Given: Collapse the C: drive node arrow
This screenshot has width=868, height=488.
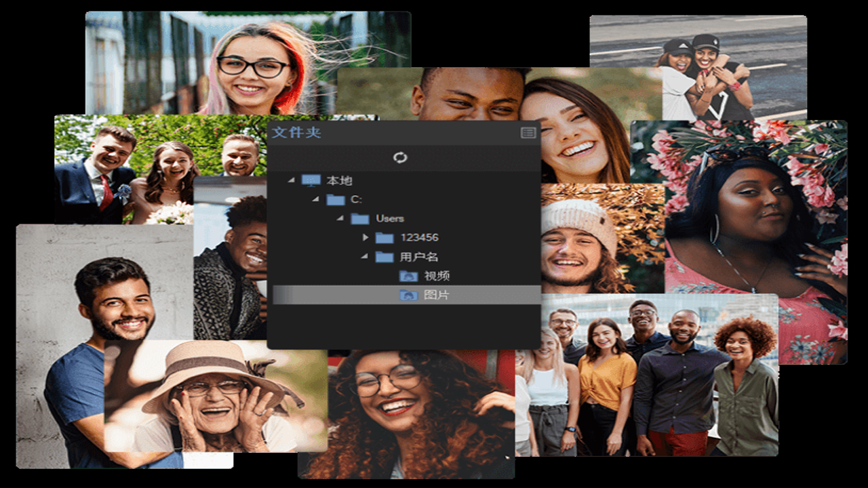Looking at the screenshot, I should 315,199.
